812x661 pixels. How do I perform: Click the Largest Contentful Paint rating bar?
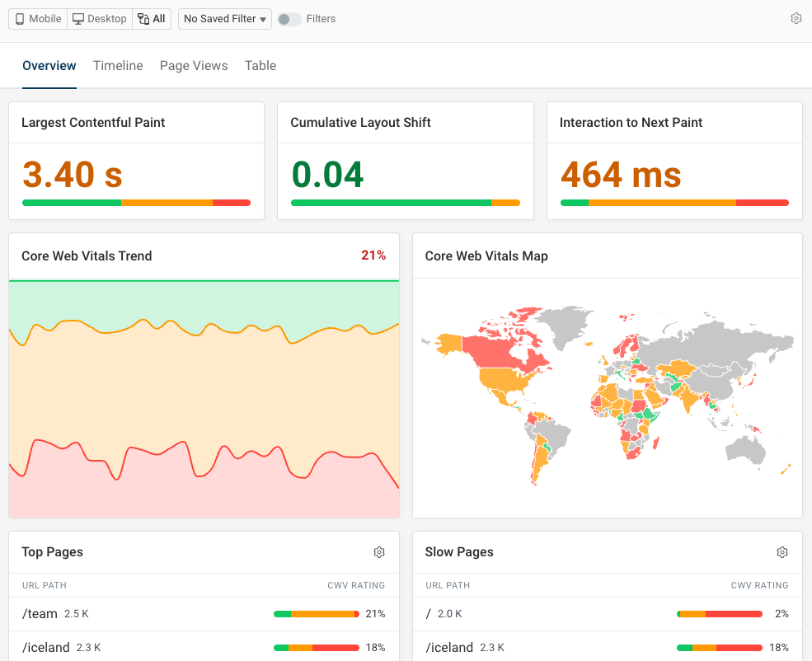point(136,202)
